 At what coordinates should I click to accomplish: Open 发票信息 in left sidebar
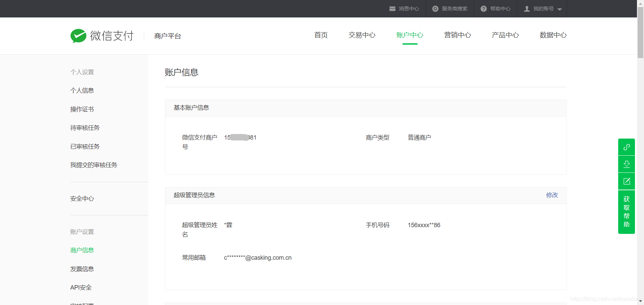[x=82, y=269]
